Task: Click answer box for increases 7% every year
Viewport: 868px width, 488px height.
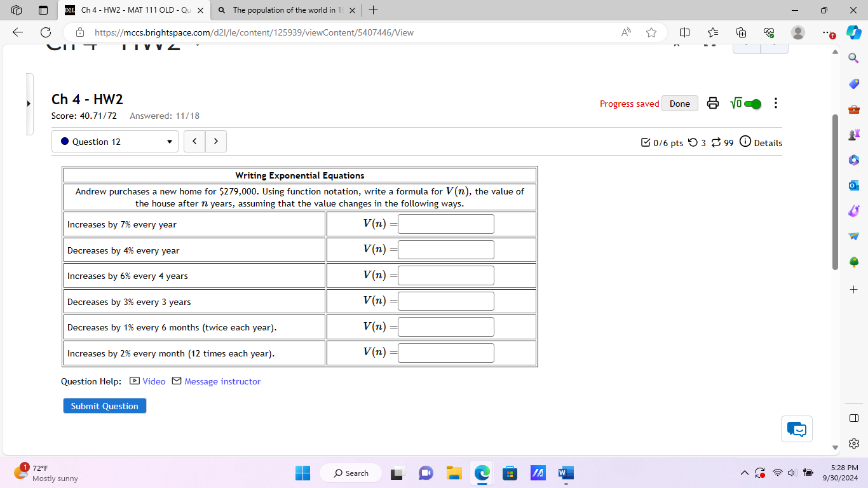Action: [x=446, y=224]
